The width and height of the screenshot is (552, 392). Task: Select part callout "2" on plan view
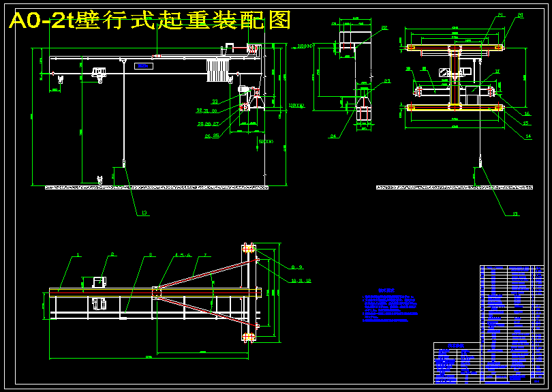[x=112, y=254]
